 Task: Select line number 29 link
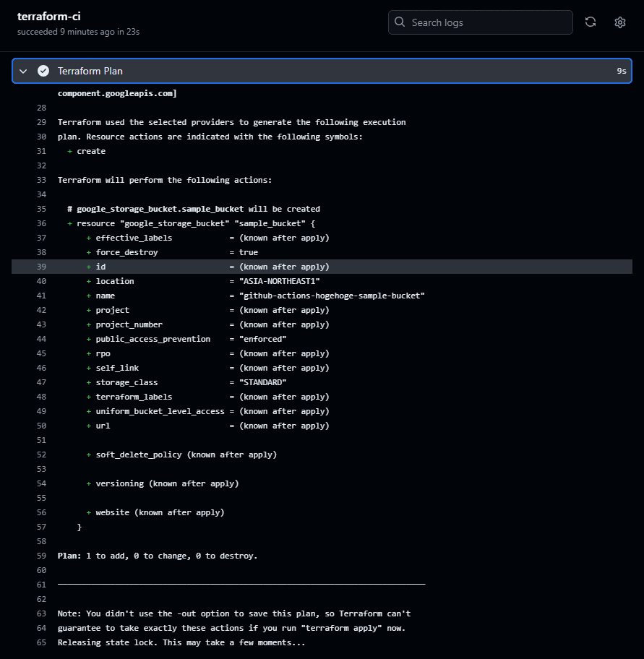(41, 122)
